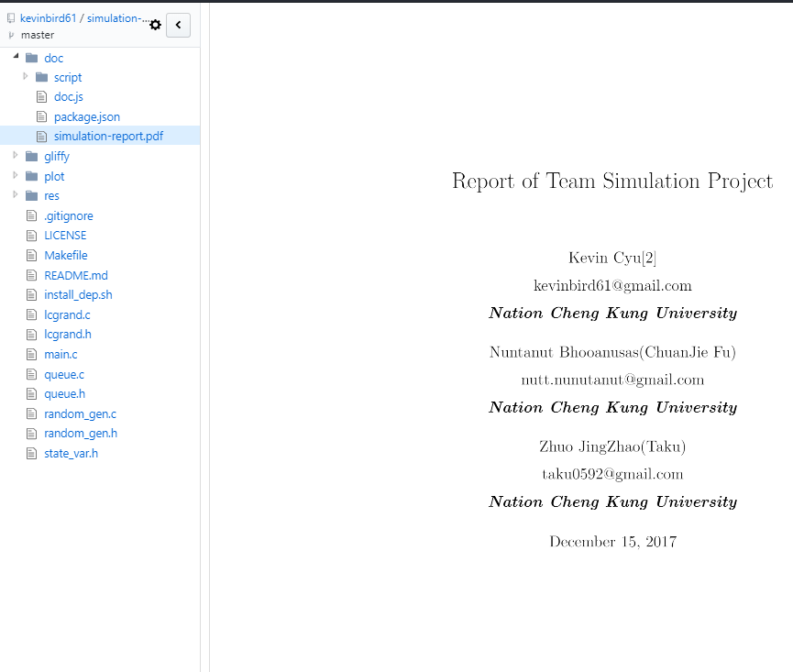Click the state_var.h file icon
Screen dimensions: 793x672
point(31,454)
